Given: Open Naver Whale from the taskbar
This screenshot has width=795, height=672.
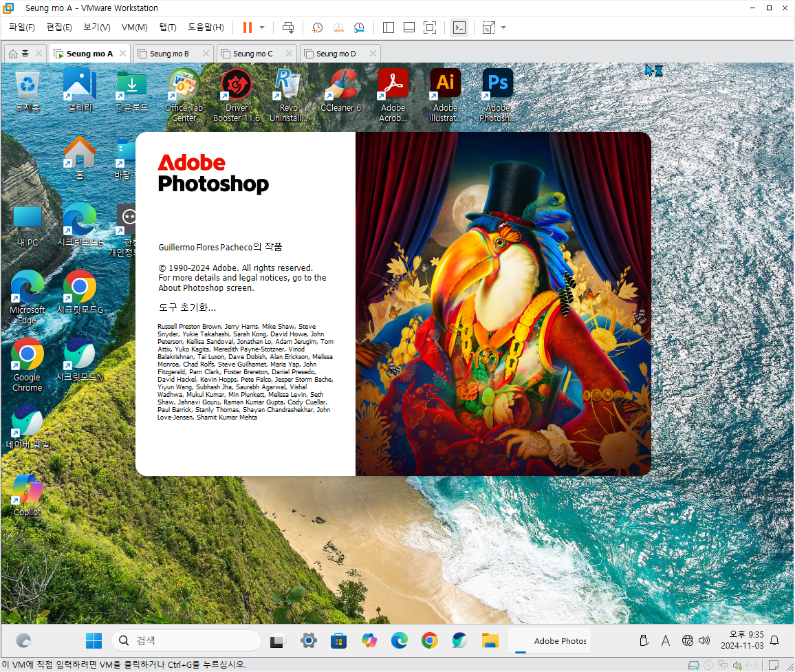Looking at the screenshot, I should (x=460, y=640).
